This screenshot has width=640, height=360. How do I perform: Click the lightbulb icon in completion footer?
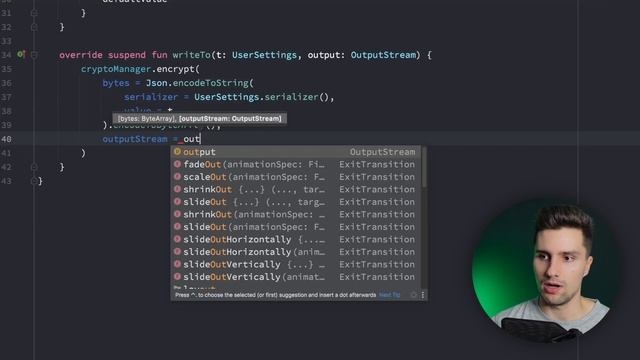(x=413, y=295)
